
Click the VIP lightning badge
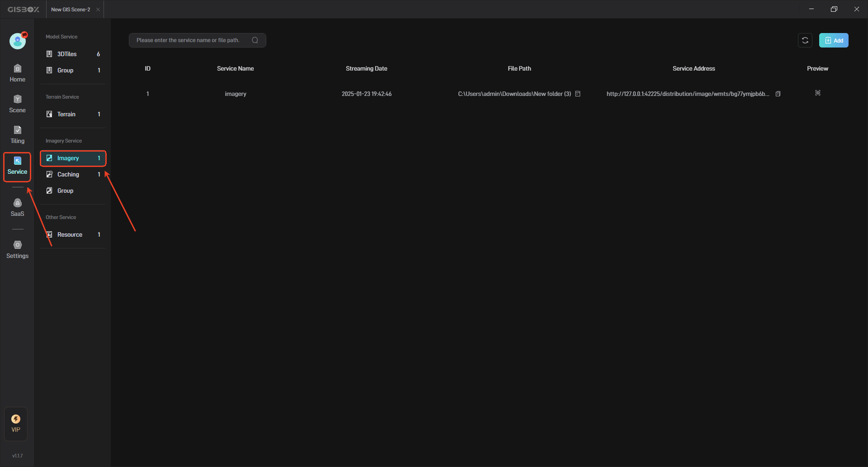click(x=16, y=424)
